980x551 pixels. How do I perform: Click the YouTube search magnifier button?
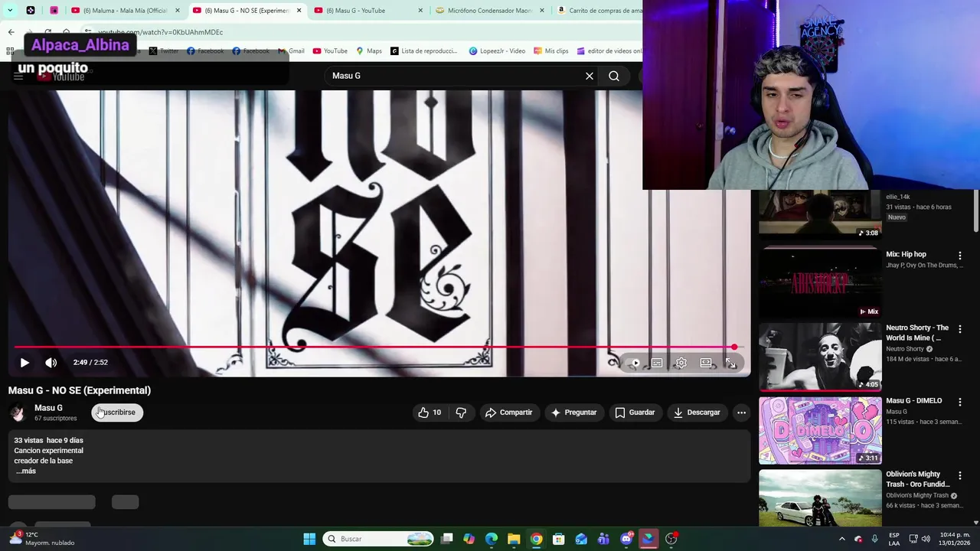(614, 76)
